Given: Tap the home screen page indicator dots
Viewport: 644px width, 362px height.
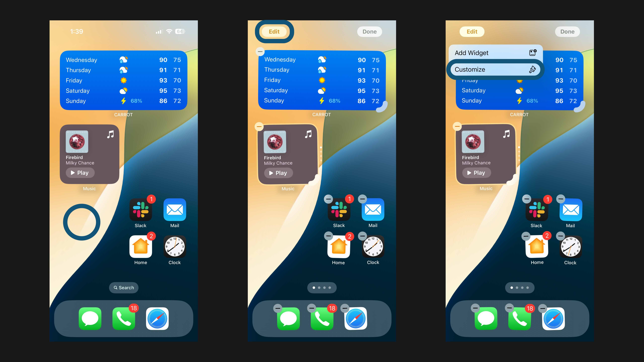Looking at the screenshot, I should [x=322, y=288].
